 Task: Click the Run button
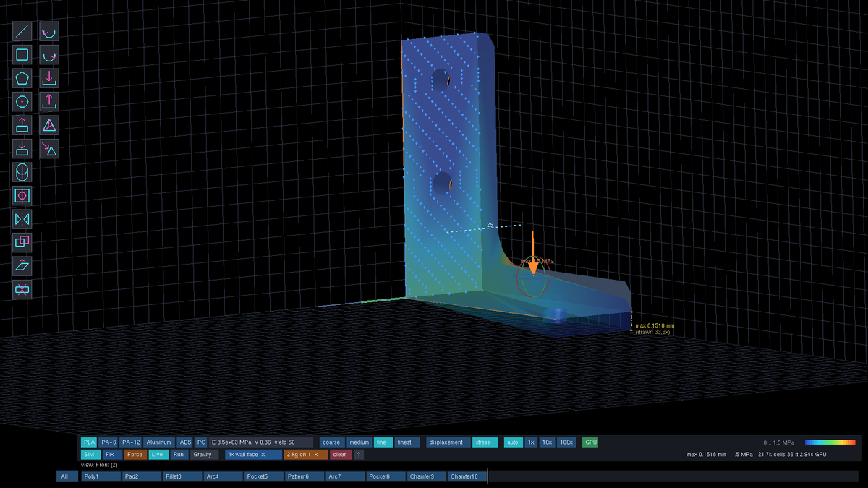pos(179,455)
